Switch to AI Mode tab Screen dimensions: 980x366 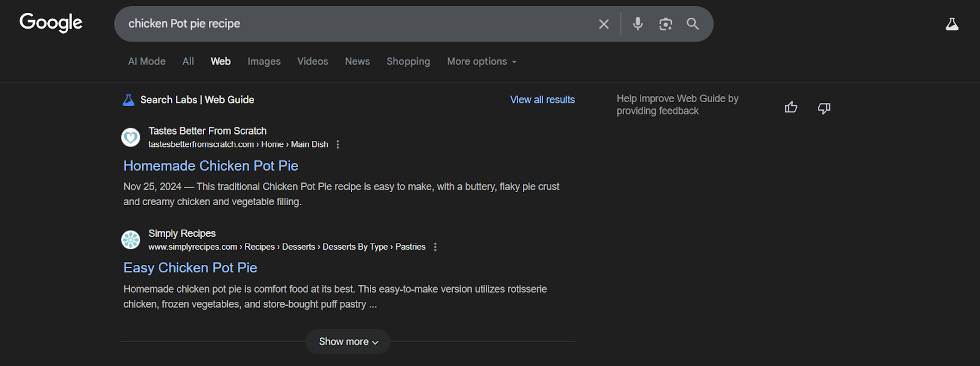147,61
